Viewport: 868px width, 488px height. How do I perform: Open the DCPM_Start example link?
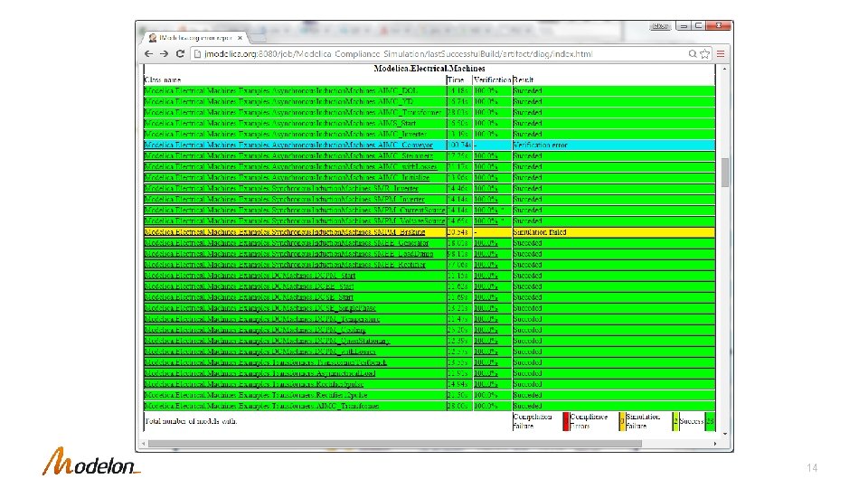pos(250,276)
